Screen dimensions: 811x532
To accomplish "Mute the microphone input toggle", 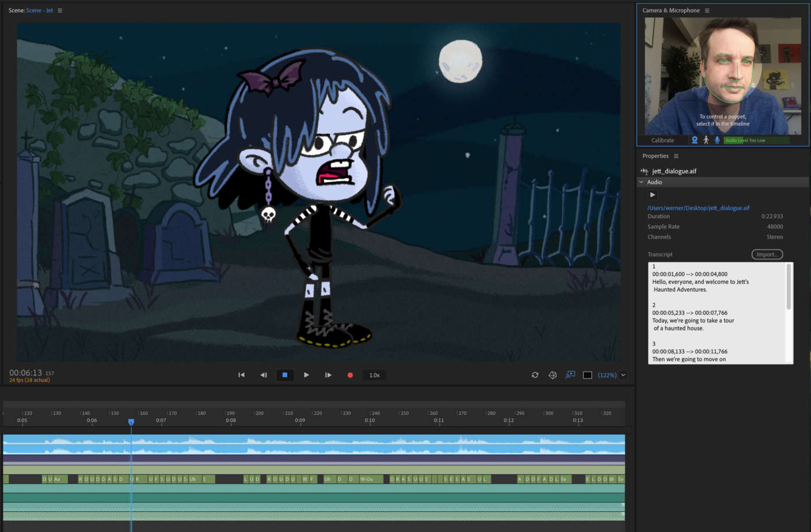I will point(717,140).
